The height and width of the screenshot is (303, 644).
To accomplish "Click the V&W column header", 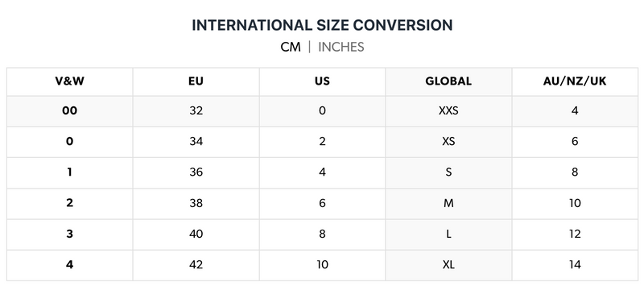I will point(70,81).
